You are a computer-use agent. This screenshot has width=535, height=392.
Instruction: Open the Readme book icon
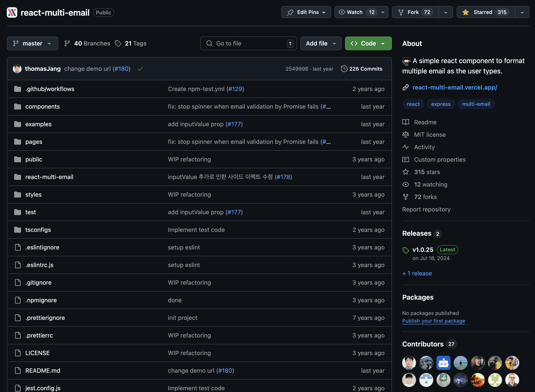coord(406,122)
